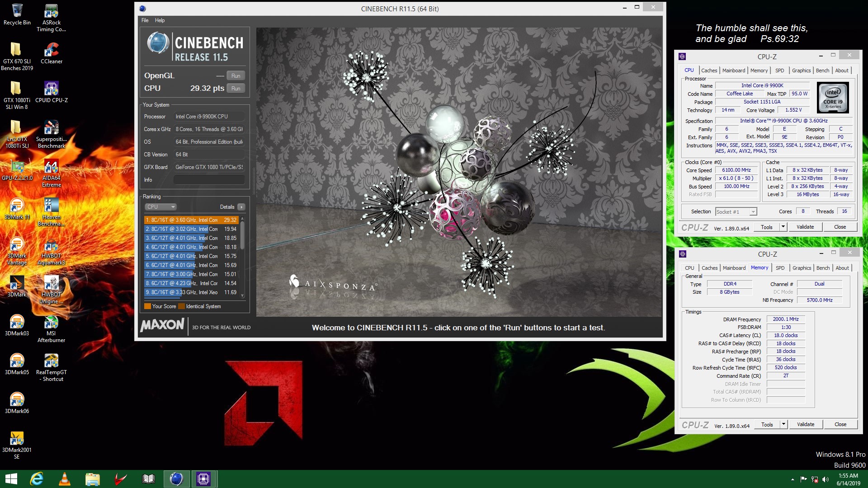Select top ranking entry scoring 29.32
This screenshot has width=868, height=488.
(191, 220)
